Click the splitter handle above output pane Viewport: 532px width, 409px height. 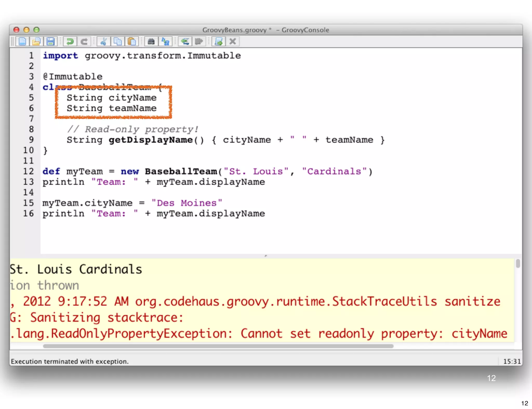click(x=266, y=256)
